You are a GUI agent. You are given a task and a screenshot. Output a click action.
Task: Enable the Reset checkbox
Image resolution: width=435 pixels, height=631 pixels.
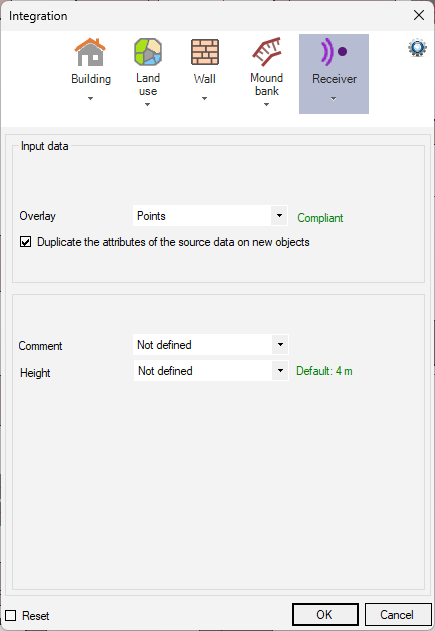click(x=11, y=615)
